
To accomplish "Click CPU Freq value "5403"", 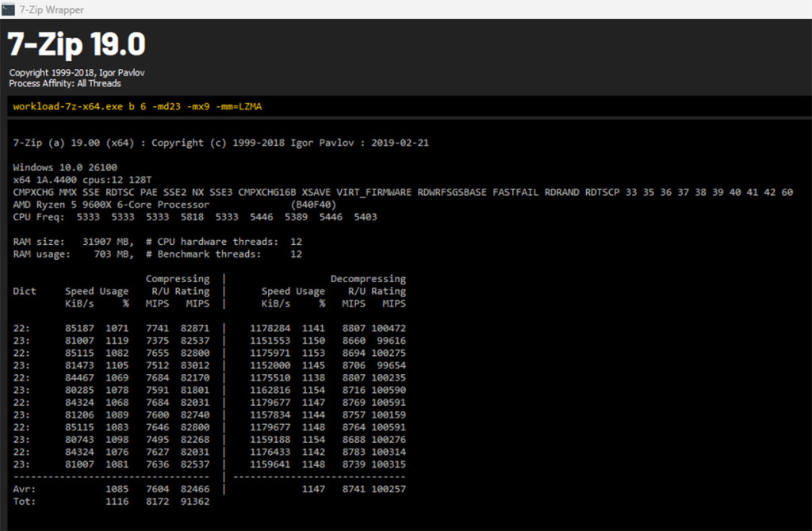I will pos(366,217).
